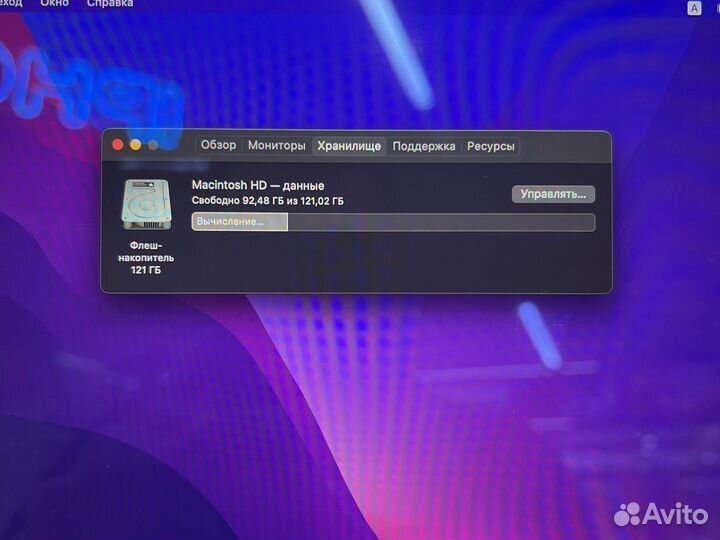Open the Ресурсы tab
The width and height of the screenshot is (720, 540).
[491, 146]
